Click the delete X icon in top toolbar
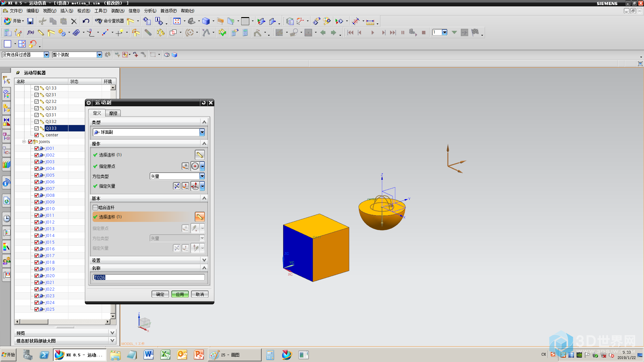 click(74, 21)
